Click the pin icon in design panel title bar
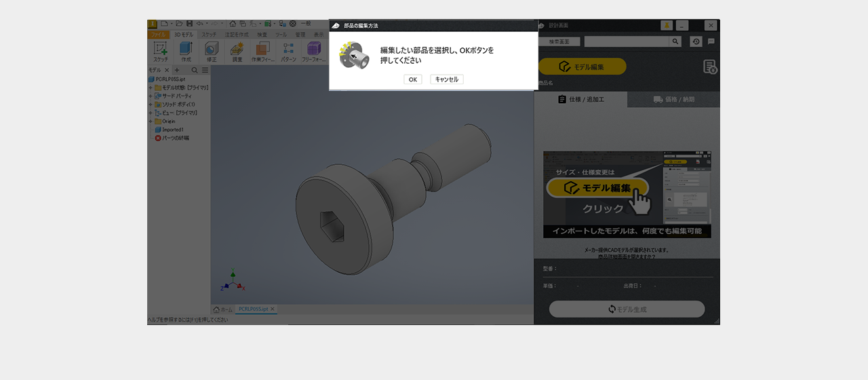Image resolution: width=868 pixels, height=380 pixels. click(667, 26)
